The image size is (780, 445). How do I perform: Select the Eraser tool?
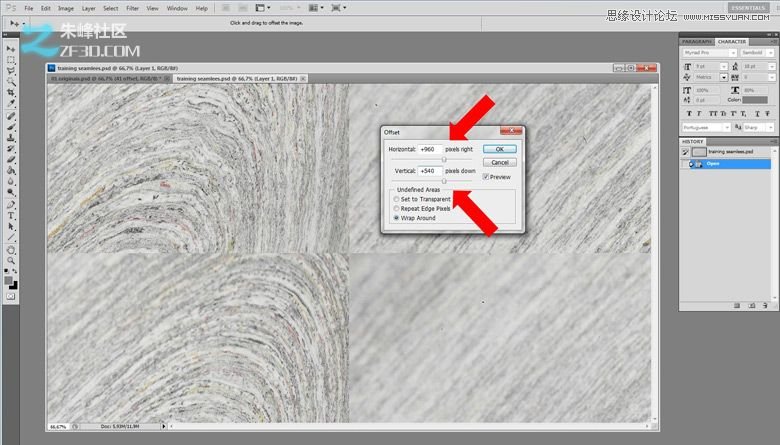[x=10, y=160]
